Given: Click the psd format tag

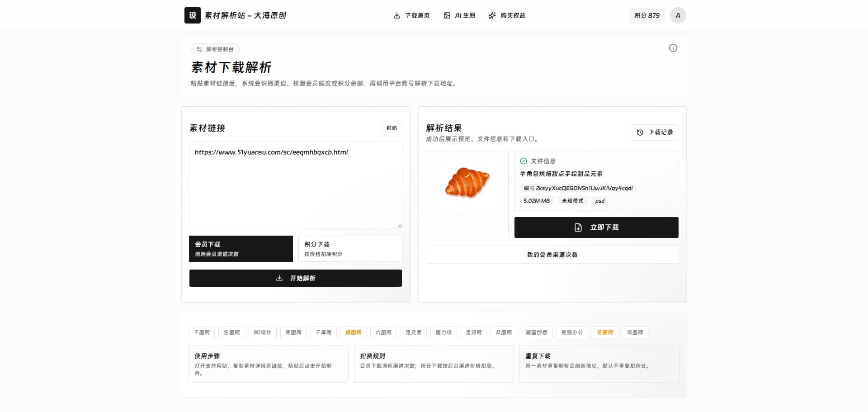Looking at the screenshot, I should (600, 201).
